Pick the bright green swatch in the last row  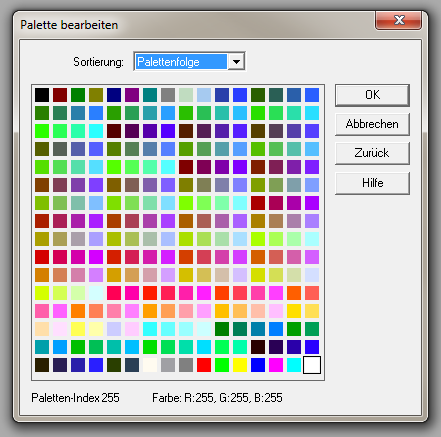(x=222, y=365)
